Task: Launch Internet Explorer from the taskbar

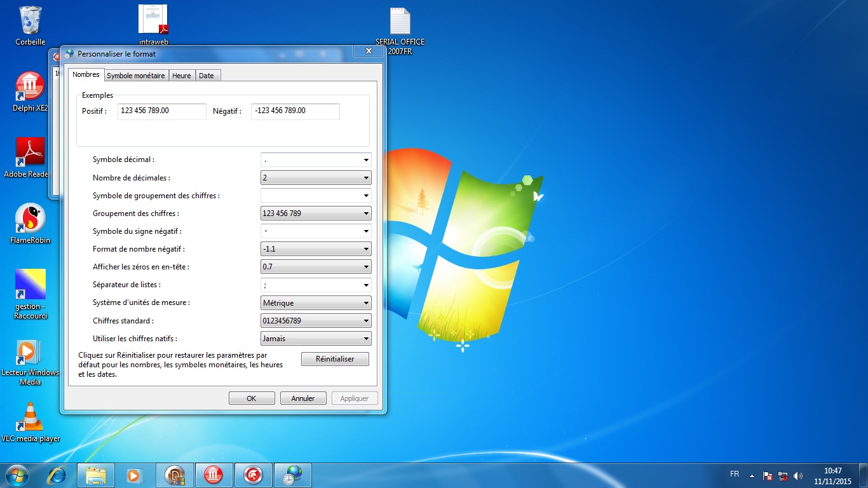Action: coord(57,475)
